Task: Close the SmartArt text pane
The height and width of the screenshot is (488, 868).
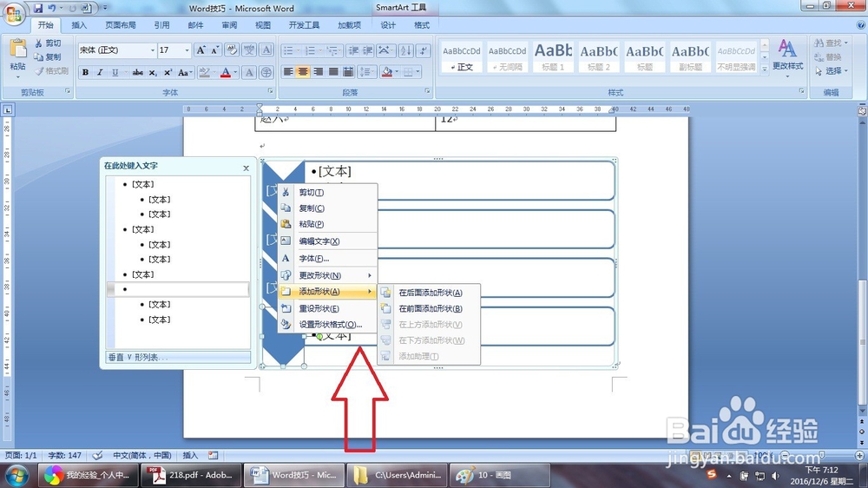Action: click(x=247, y=168)
